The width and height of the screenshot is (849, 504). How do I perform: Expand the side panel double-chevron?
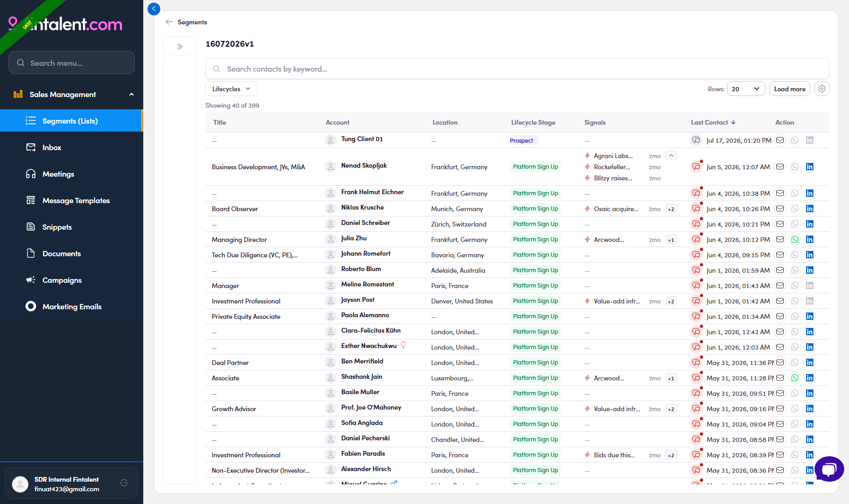pyautogui.click(x=180, y=47)
